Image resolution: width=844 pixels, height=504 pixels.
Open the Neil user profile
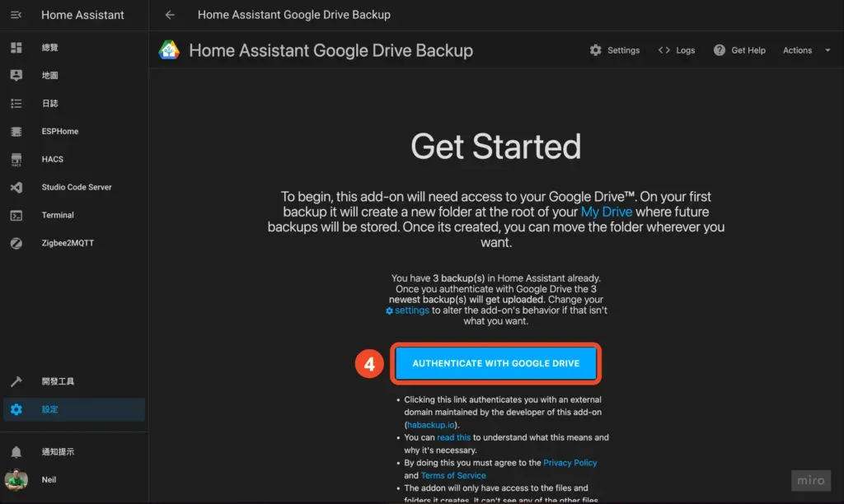49,479
